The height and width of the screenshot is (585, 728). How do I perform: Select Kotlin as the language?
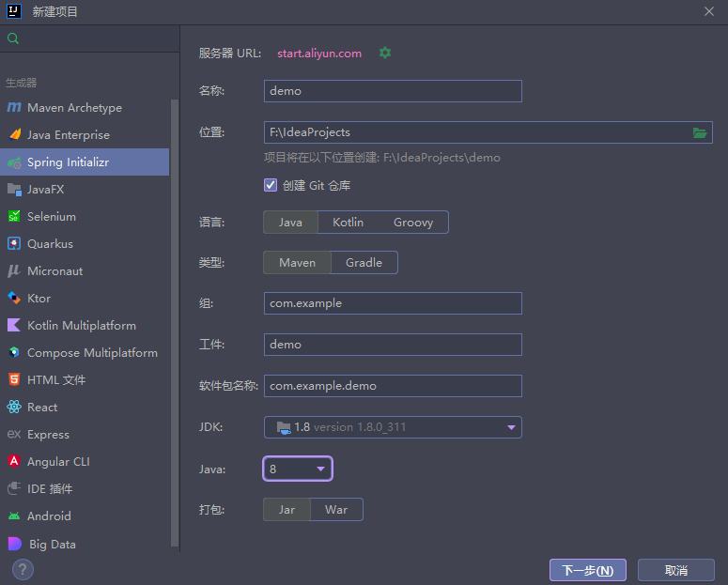pos(348,223)
